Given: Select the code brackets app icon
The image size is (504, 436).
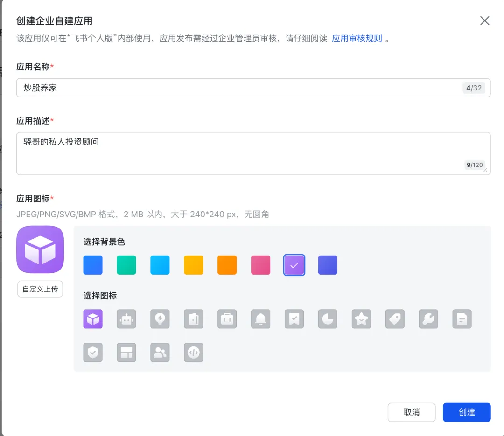Looking at the screenshot, I should click(194, 353).
